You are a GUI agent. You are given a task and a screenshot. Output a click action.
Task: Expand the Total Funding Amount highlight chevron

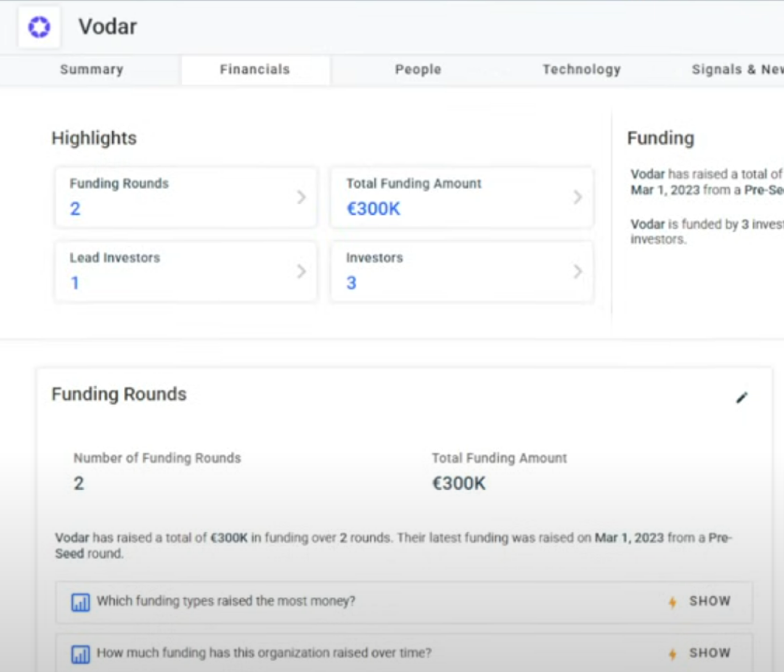(x=578, y=197)
